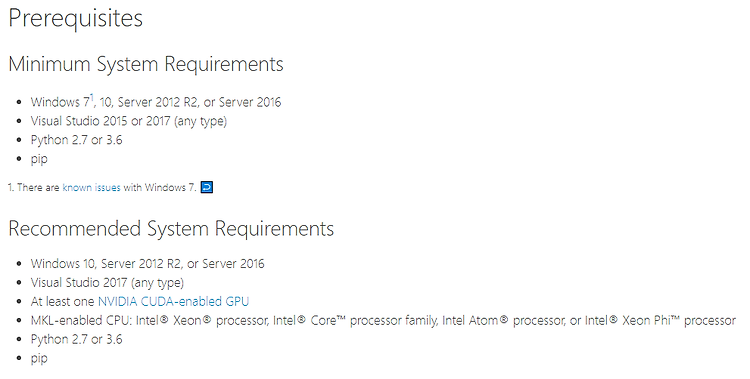Click the Python 2.7 or 3.6 item under Recommended
The height and width of the screenshot is (379, 750).
pyautogui.click(x=77, y=339)
